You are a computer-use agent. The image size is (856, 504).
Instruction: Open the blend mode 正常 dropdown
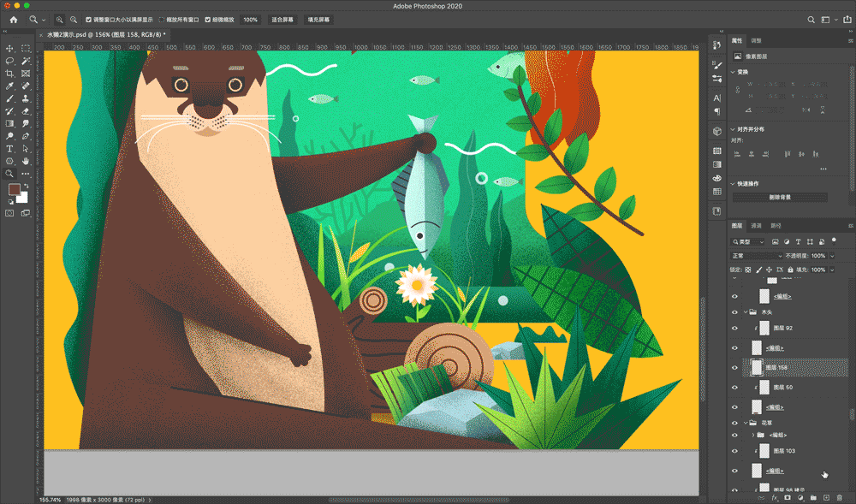757,256
